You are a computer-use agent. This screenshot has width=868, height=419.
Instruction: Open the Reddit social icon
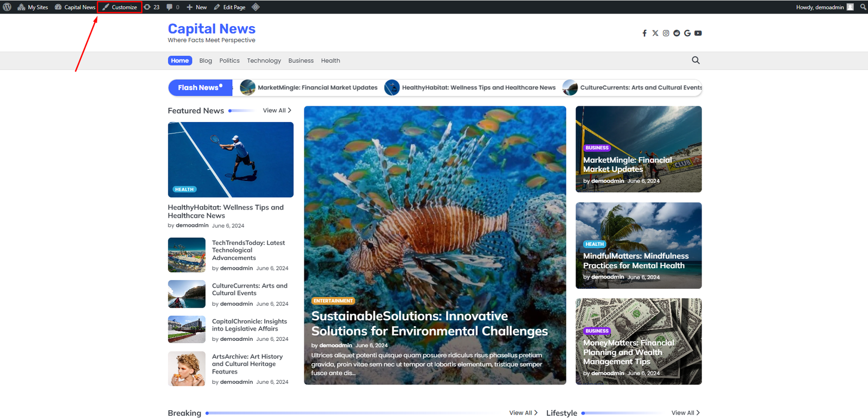click(676, 33)
